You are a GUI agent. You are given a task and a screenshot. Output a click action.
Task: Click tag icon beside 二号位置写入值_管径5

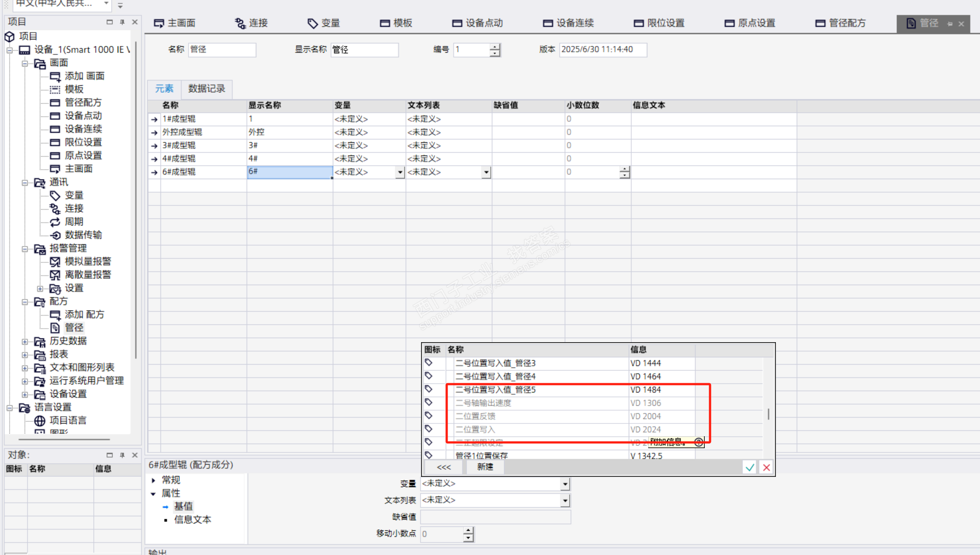(x=429, y=389)
